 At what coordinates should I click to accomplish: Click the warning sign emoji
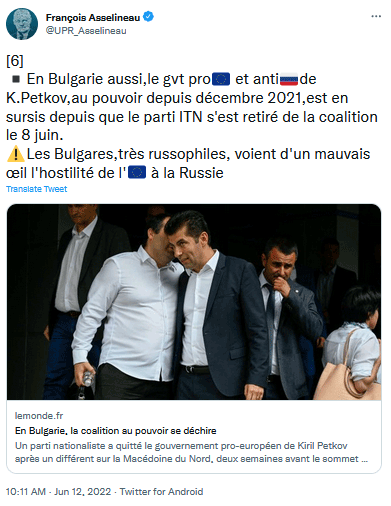click(15, 154)
